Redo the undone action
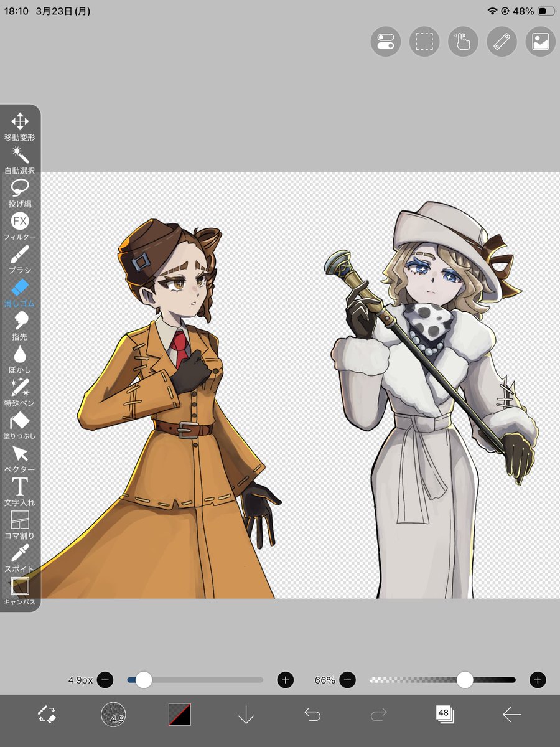560x747 pixels. tap(378, 715)
